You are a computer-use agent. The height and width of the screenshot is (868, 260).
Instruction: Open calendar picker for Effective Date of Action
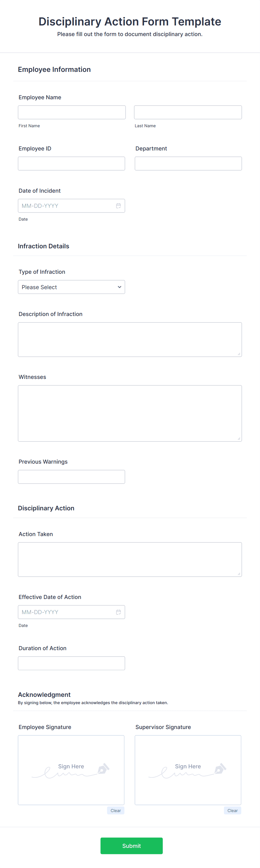click(119, 612)
